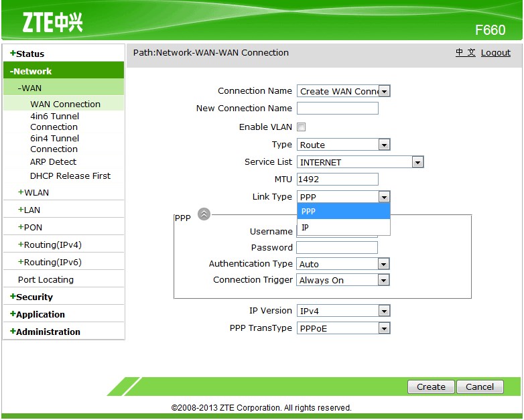Image resolution: width=524 pixels, height=420 pixels.
Task: Expand the Security menu section
Action: [x=31, y=297]
